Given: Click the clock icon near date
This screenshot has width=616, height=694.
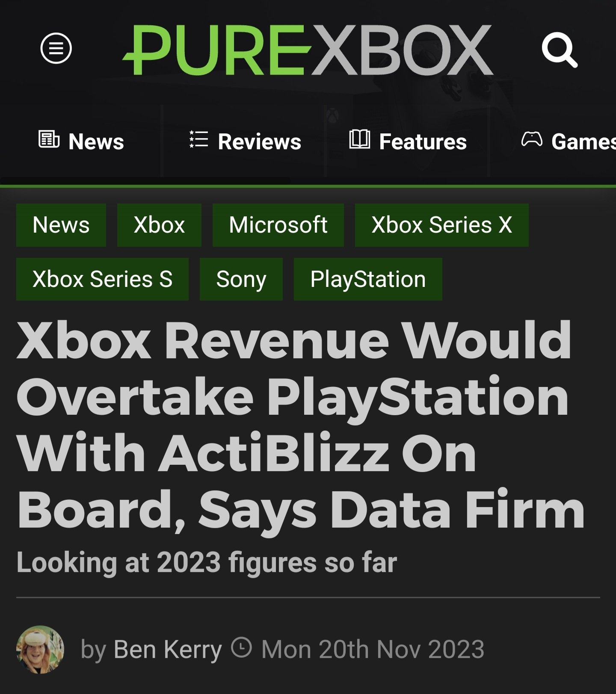Looking at the screenshot, I should pos(241,647).
